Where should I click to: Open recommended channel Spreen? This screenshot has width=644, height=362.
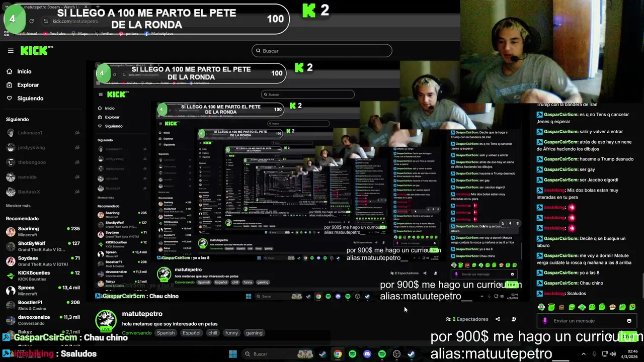tap(43, 291)
